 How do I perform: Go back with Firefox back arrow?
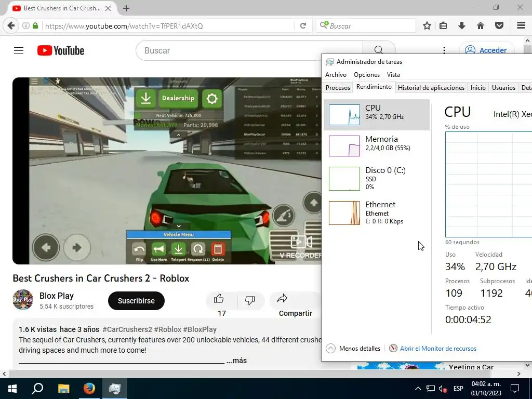[x=11, y=26]
